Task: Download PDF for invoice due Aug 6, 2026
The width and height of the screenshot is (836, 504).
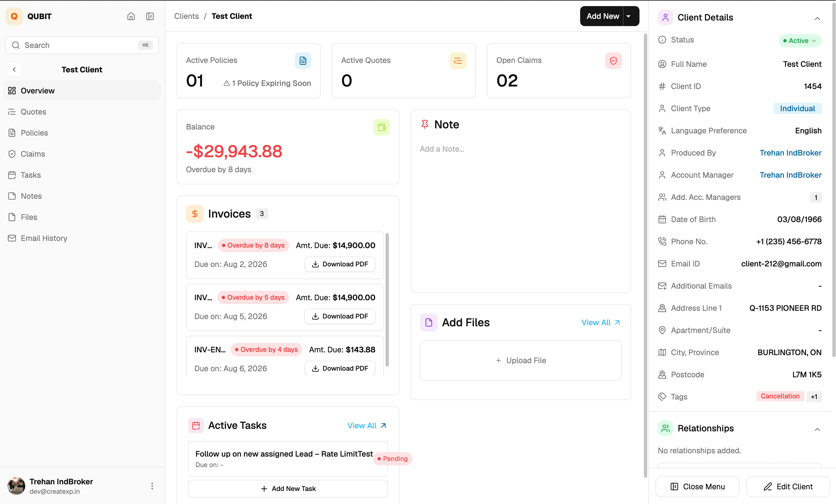Action: point(340,368)
